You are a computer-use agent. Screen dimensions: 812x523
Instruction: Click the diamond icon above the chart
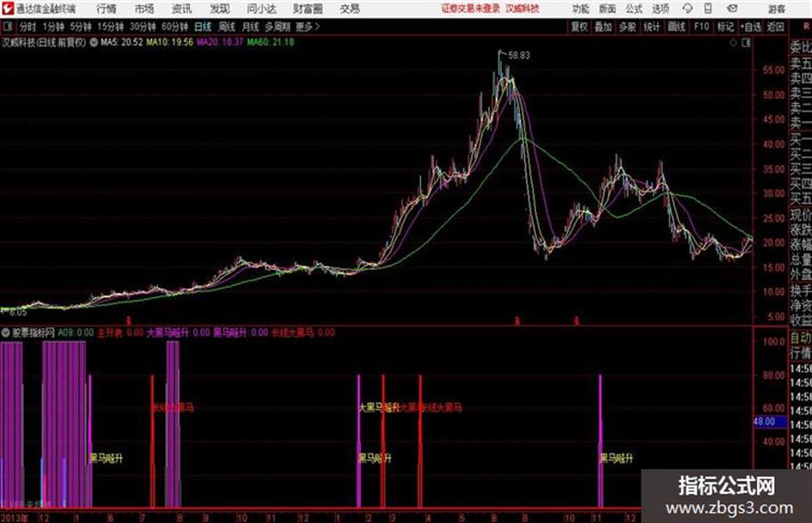click(x=733, y=43)
